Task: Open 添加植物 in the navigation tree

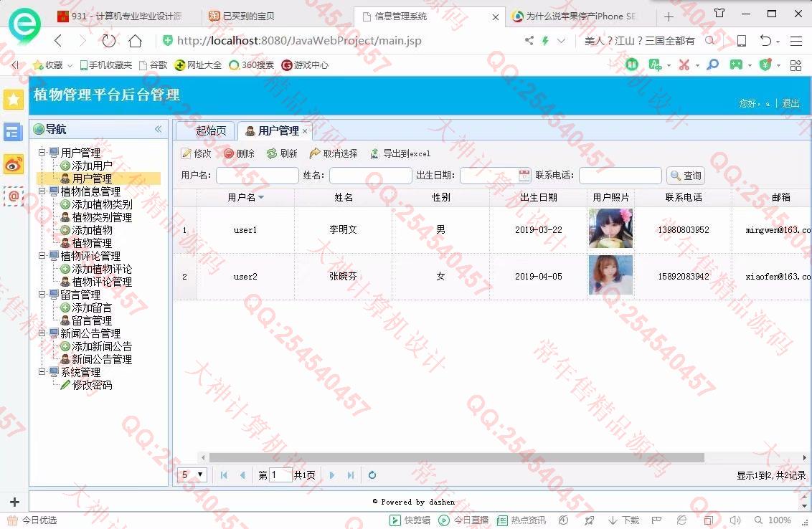Action: (92, 230)
